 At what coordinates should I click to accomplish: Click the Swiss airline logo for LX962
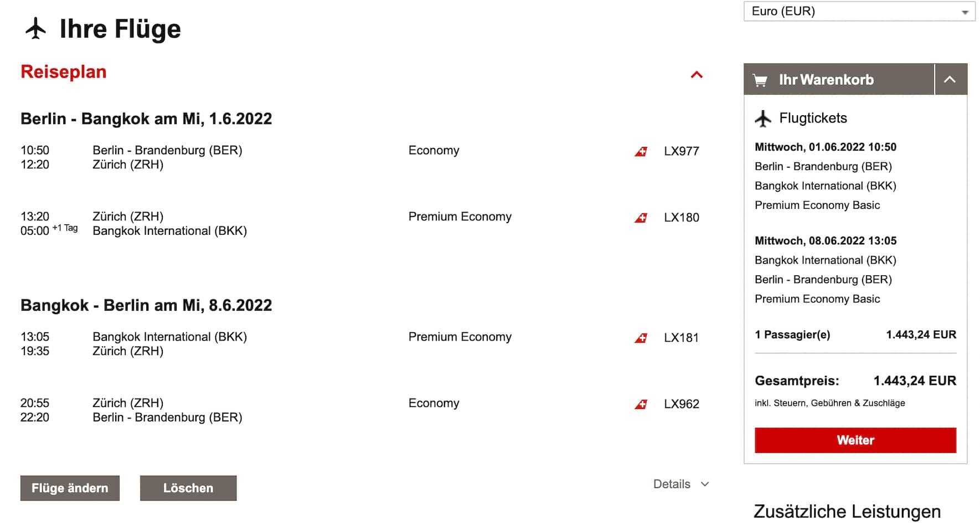[x=641, y=404]
